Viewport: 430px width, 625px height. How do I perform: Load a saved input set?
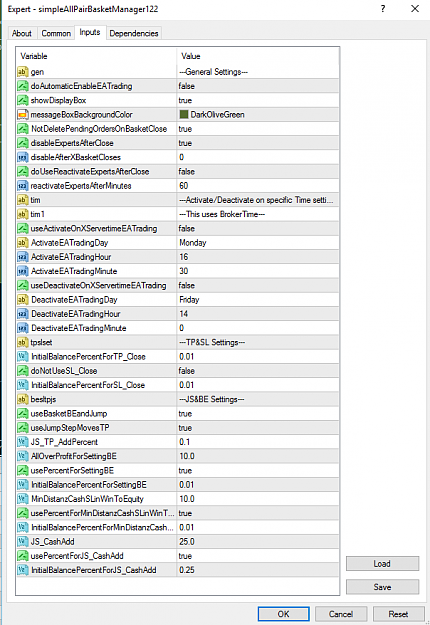(382, 564)
